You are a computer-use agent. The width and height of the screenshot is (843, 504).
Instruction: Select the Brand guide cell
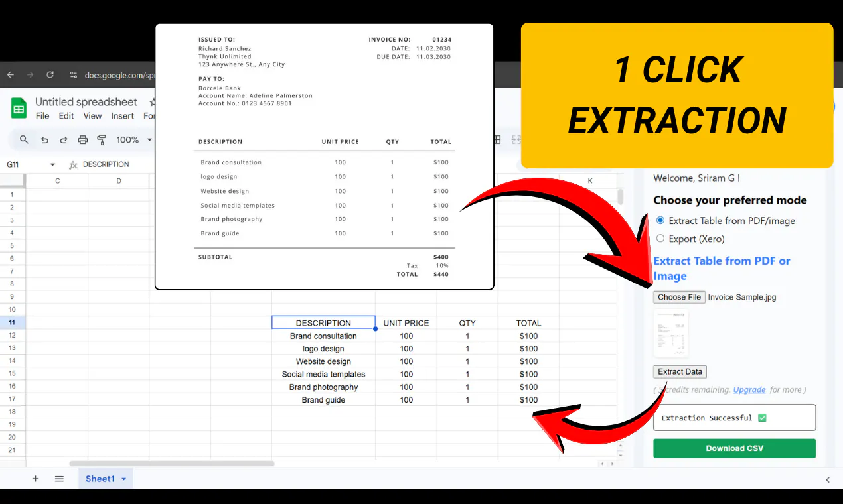point(323,400)
